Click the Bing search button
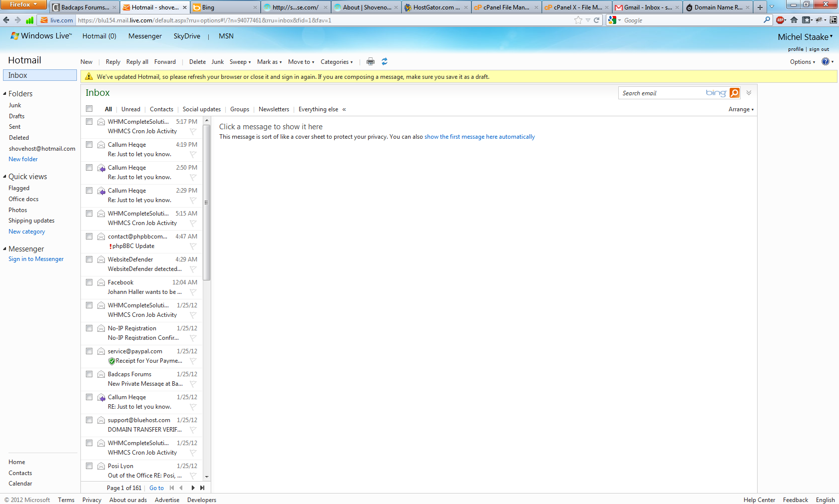This screenshot has width=839, height=504. [735, 93]
